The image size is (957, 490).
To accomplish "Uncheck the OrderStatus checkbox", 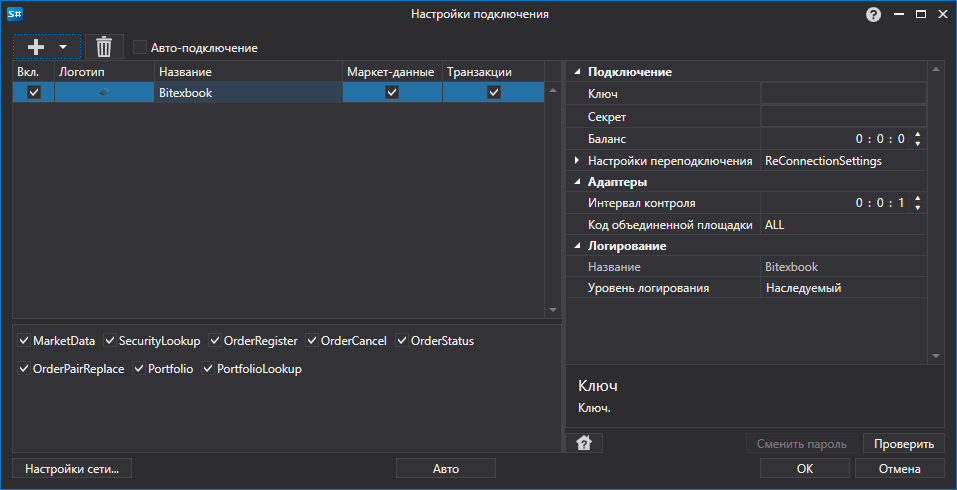I will click(402, 340).
